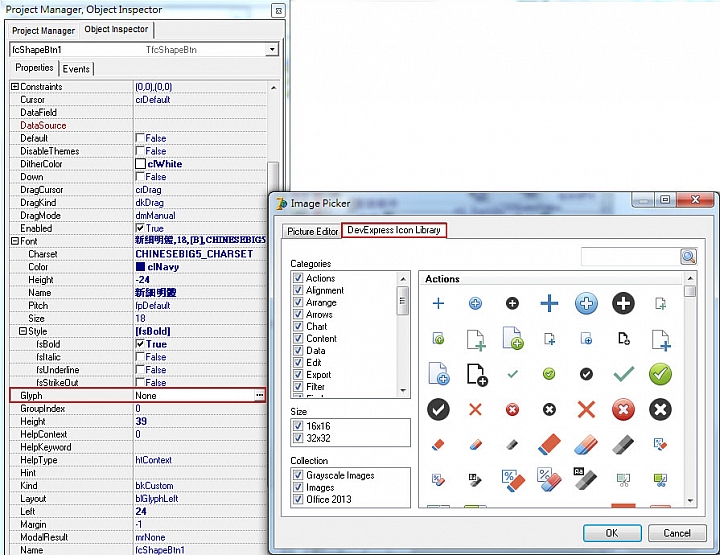
Task: Click the Kind value bkCustom
Action: coord(154,485)
